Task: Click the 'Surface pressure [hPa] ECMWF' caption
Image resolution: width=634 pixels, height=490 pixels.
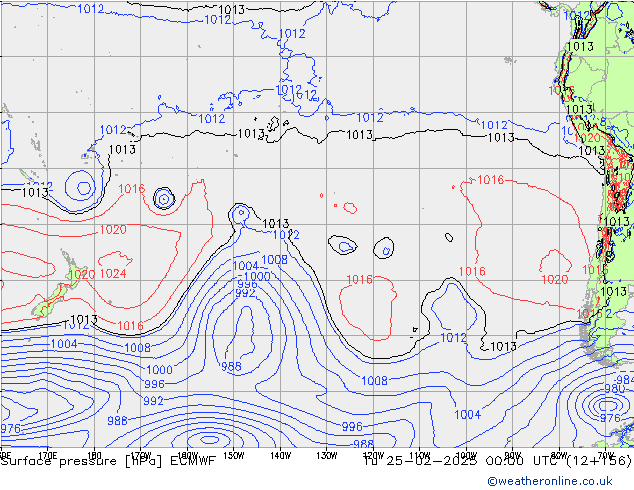Action: tap(108, 461)
